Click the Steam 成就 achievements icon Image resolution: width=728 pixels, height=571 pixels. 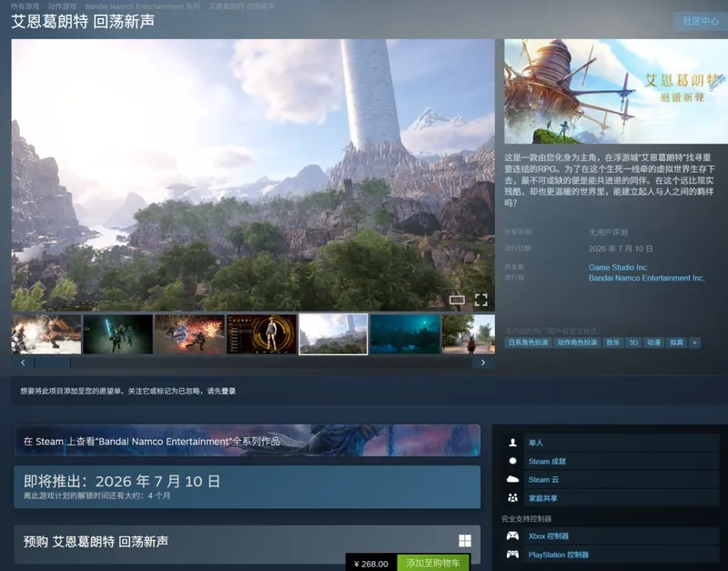pyautogui.click(x=512, y=462)
